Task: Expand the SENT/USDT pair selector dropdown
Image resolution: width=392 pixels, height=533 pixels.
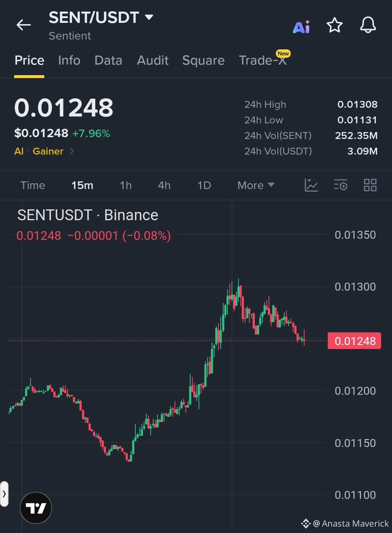Action: [149, 17]
